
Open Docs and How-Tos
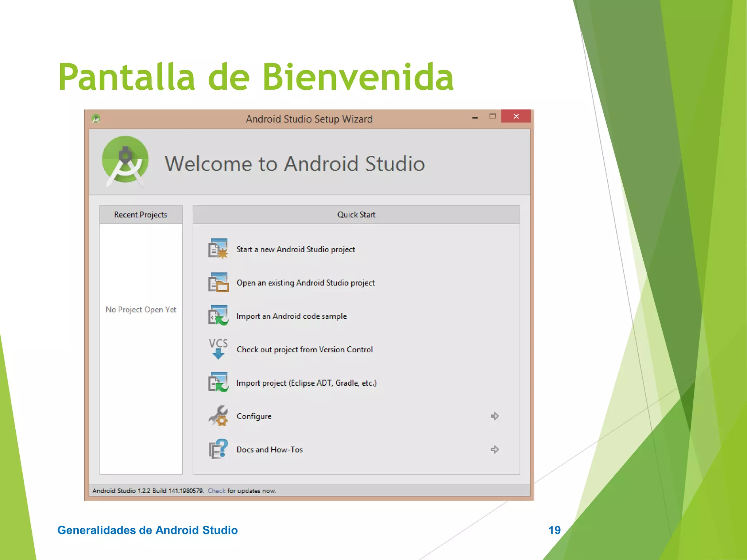click(x=270, y=450)
